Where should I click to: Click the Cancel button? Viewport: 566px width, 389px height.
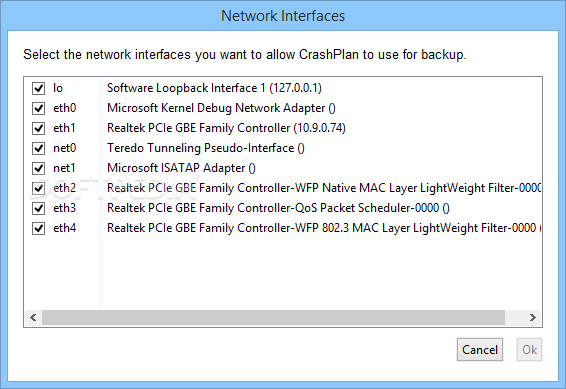tap(480, 349)
